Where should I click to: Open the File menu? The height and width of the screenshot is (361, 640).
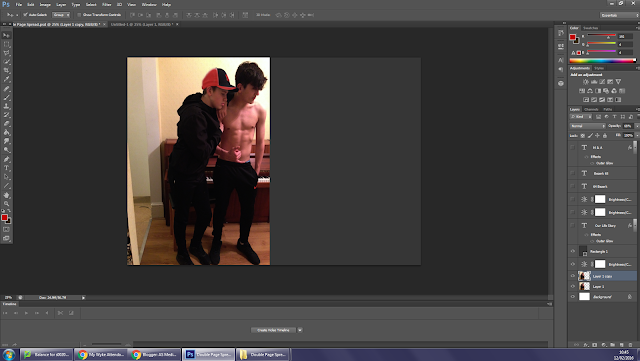(19, 4)
